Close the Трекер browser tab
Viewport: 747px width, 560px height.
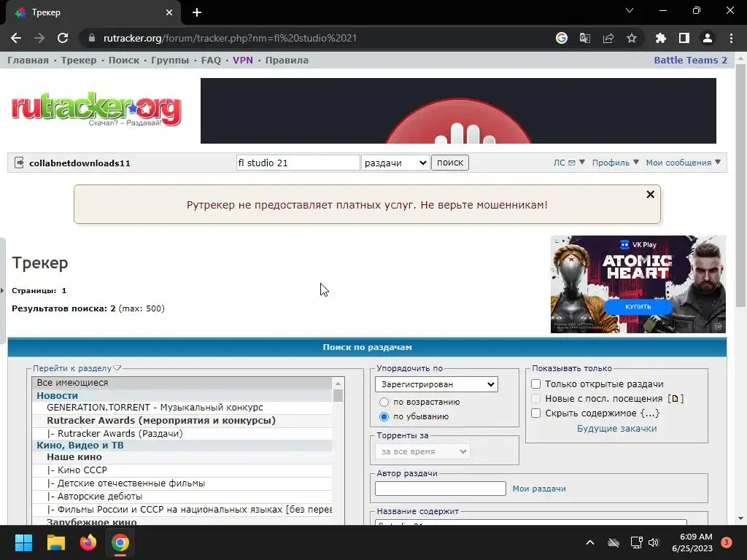tap(169, 12)
